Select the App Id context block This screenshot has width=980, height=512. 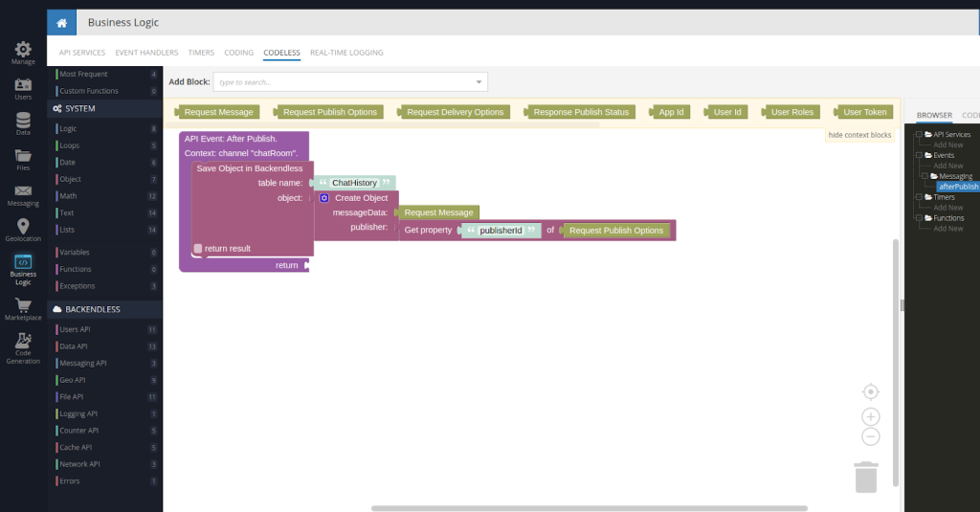coord(669,112)
